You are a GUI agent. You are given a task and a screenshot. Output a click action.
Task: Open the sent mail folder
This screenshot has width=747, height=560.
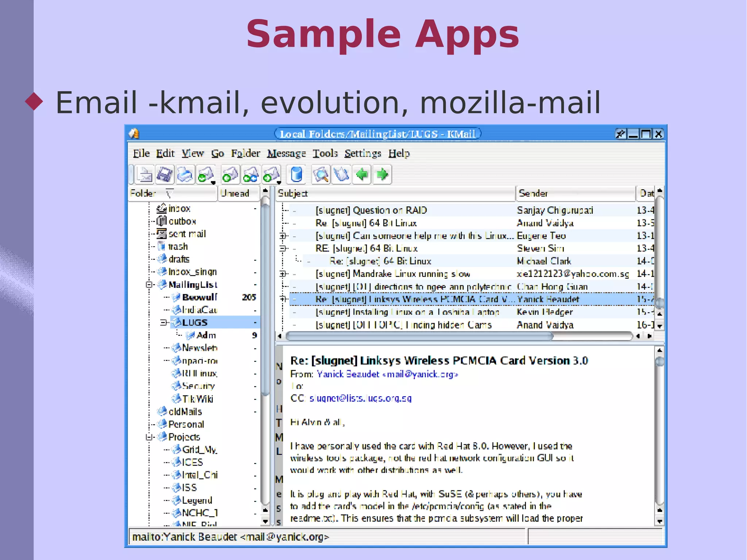pyautogui.click(x=187, y=233)
